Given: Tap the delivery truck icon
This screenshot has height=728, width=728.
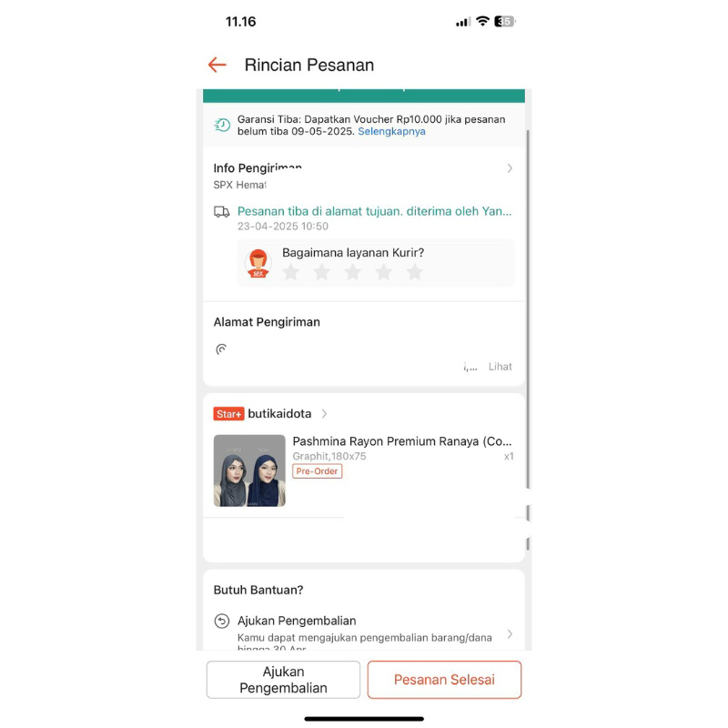Looking at the screenshot, I should tap(221, 212).
